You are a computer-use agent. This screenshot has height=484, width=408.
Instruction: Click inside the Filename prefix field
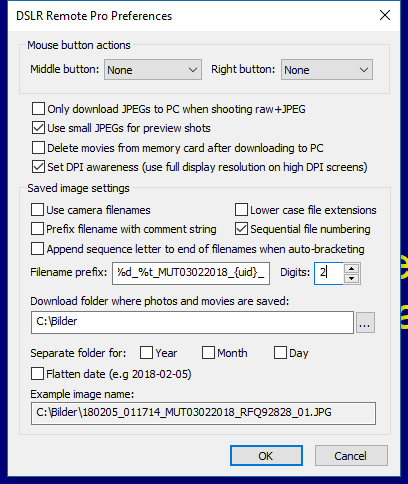coord(191,273)
